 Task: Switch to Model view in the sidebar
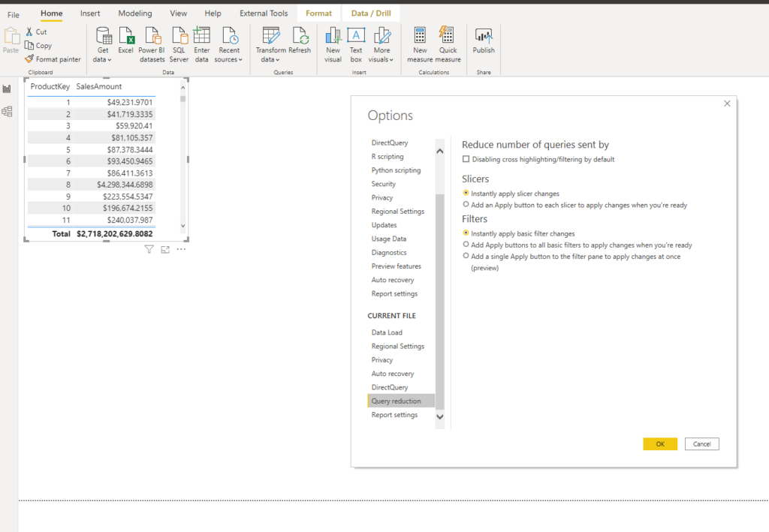coord(8,111)
